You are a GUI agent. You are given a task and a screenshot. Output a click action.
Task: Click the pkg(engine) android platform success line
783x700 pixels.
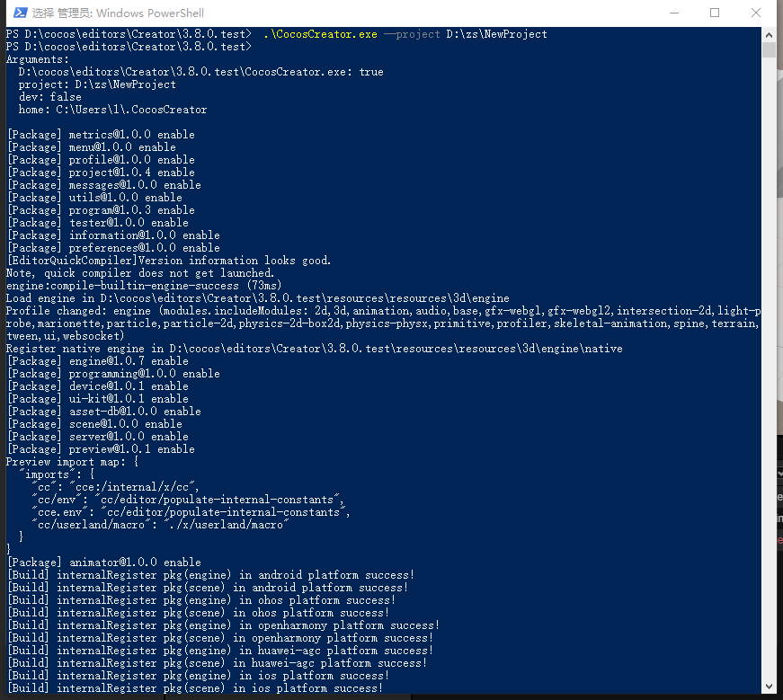tap(210, 575)
